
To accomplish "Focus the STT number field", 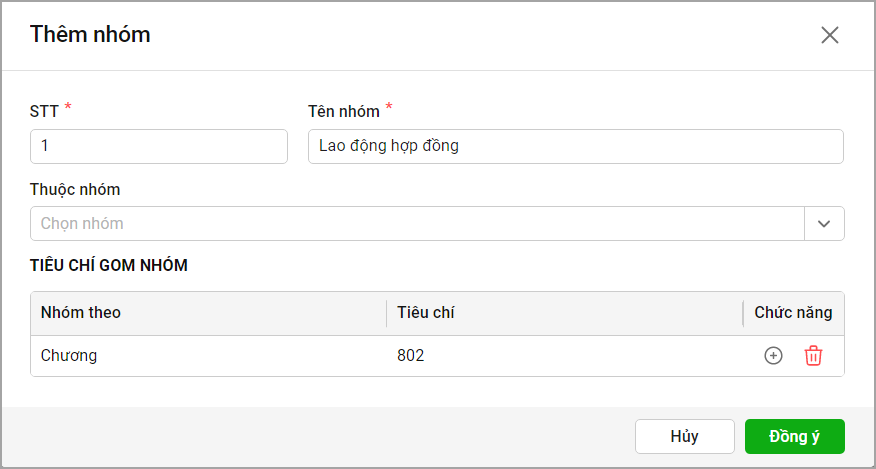I will [159, 146].
